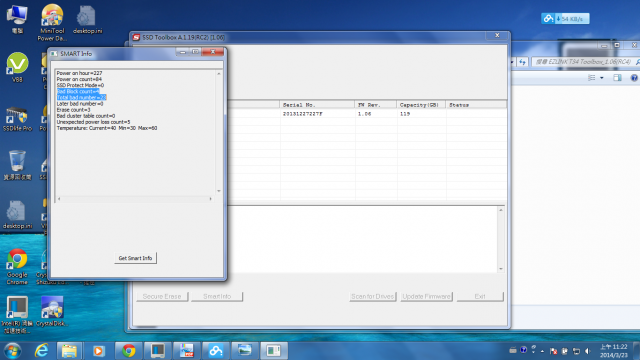This screenshot has width=640, height=360.
Task: Switch to Chrome in the taskbar
Action: coord(129,351)
